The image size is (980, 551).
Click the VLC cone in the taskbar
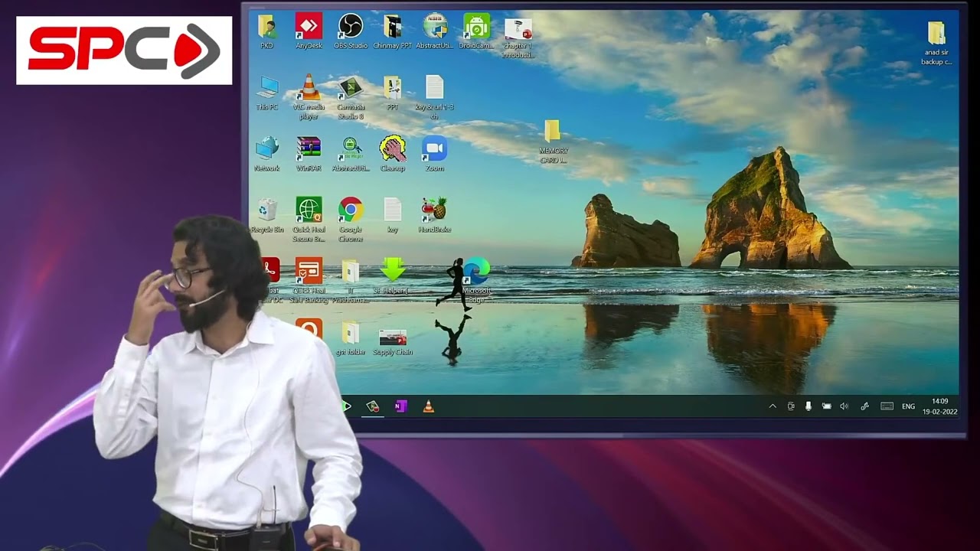pos(429,406)
